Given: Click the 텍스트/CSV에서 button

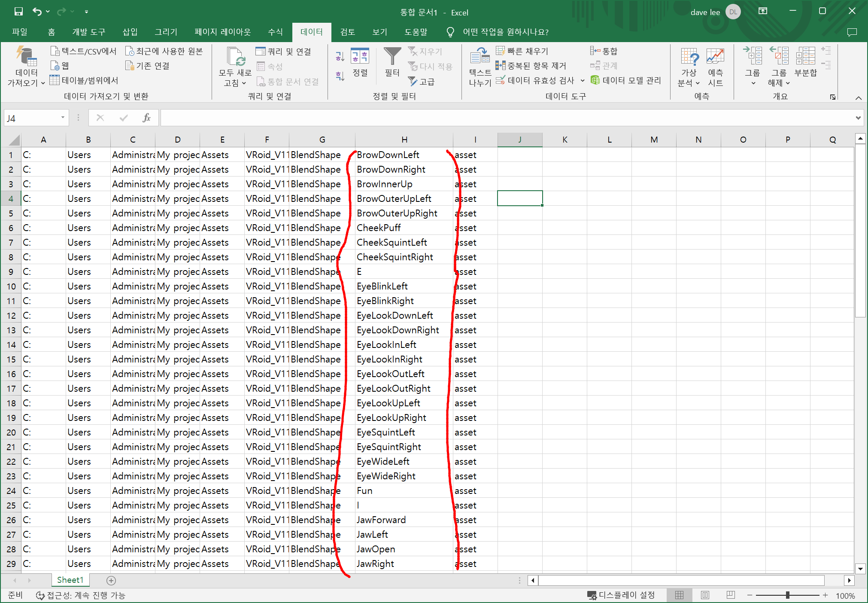Looking at the screenshot, I should 84,51.
